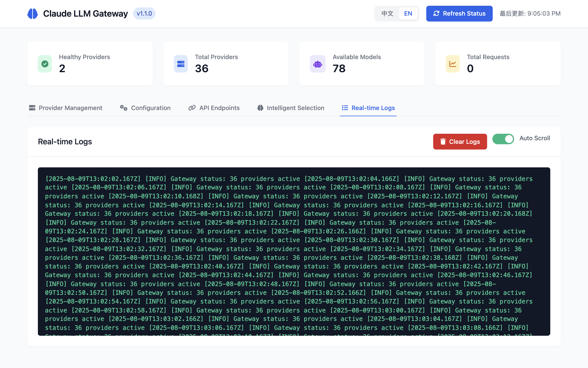This screenshot has height=368, width=588.
Task: Click inside the dark log output console
Action: click(x=294, y=251)
